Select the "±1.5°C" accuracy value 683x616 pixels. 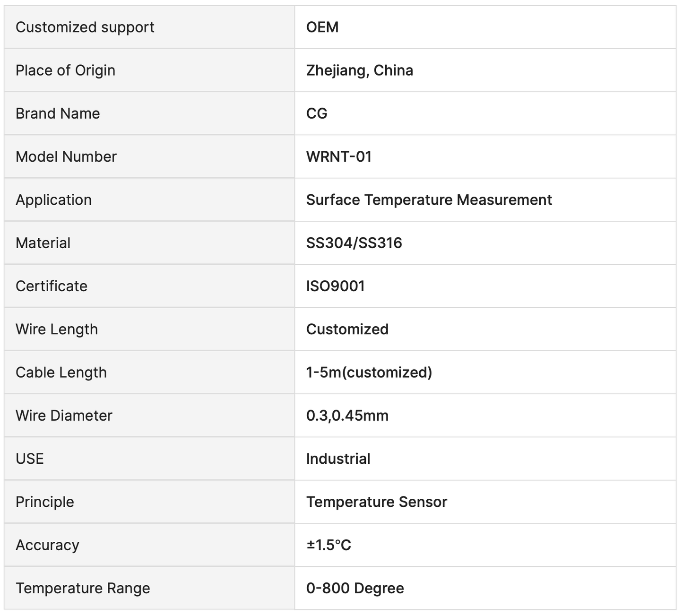tap(329, 545)
